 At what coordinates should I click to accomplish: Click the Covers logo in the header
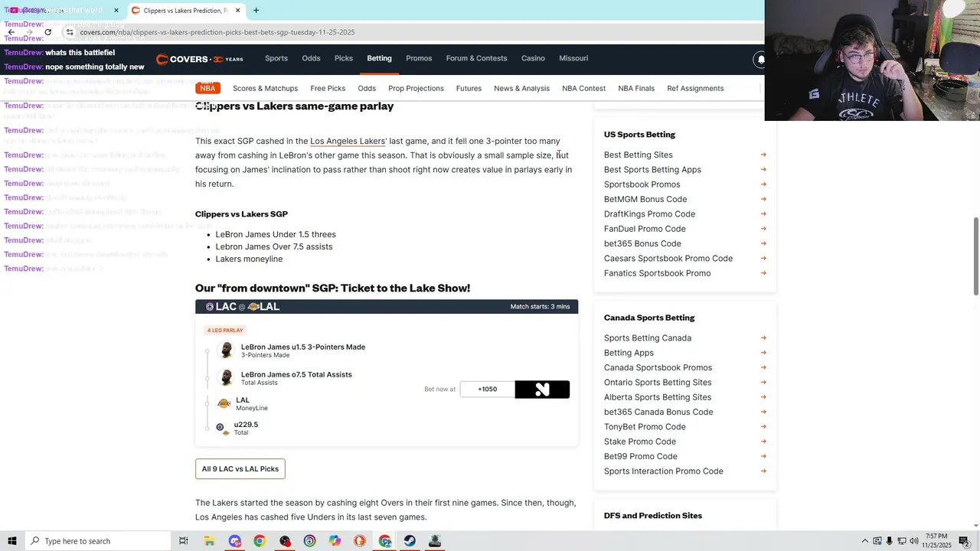click(x=200, y=59)
